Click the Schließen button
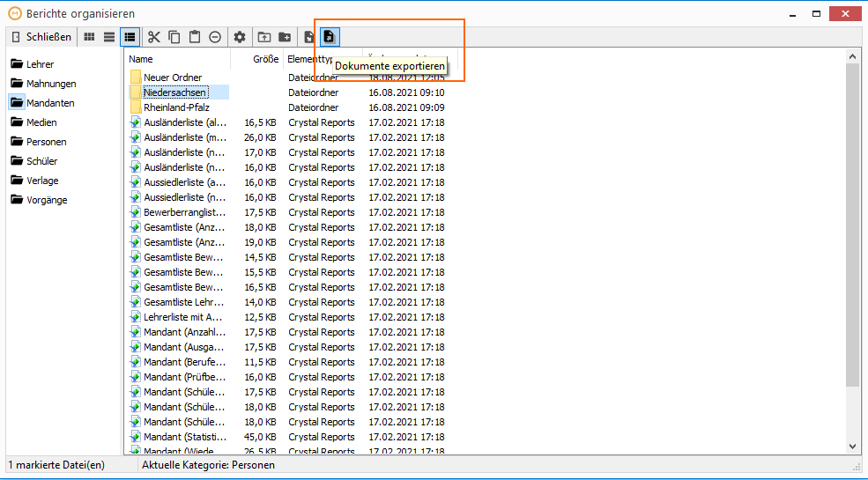The height and width of the screenshot is (480, 868). point(41,37)
